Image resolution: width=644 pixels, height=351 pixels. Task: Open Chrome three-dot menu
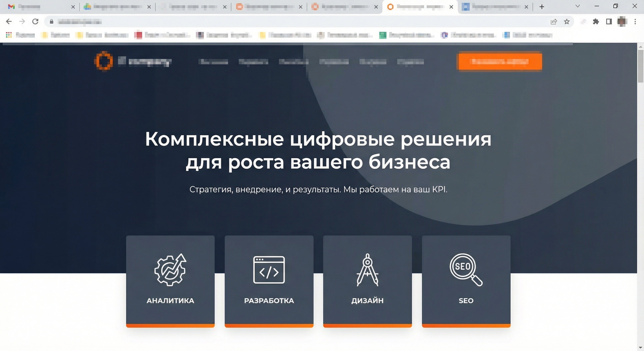point(635,22)
